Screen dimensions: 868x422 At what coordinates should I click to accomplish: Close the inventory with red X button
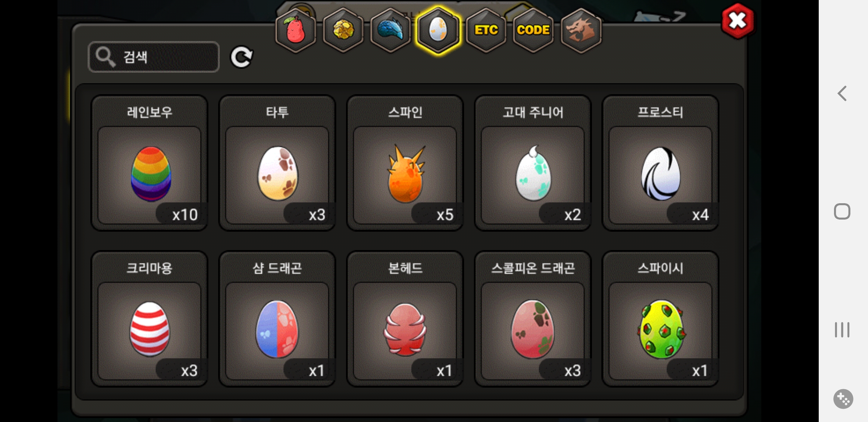pos(738,21)
